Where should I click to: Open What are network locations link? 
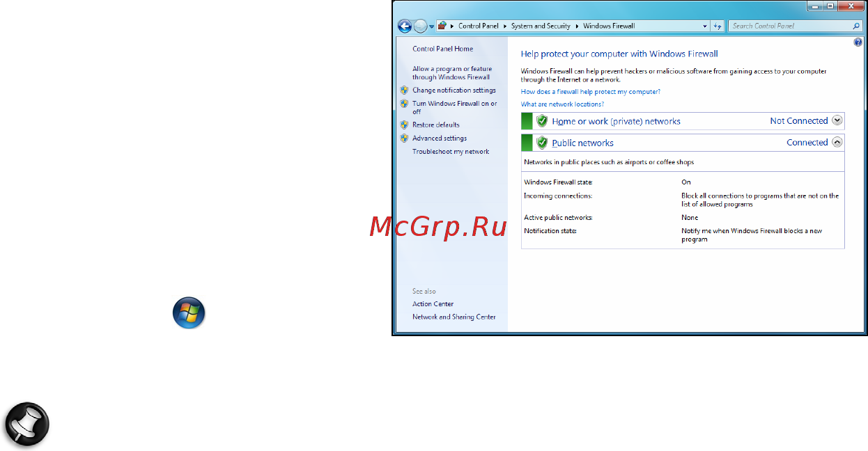pos(562,104)
